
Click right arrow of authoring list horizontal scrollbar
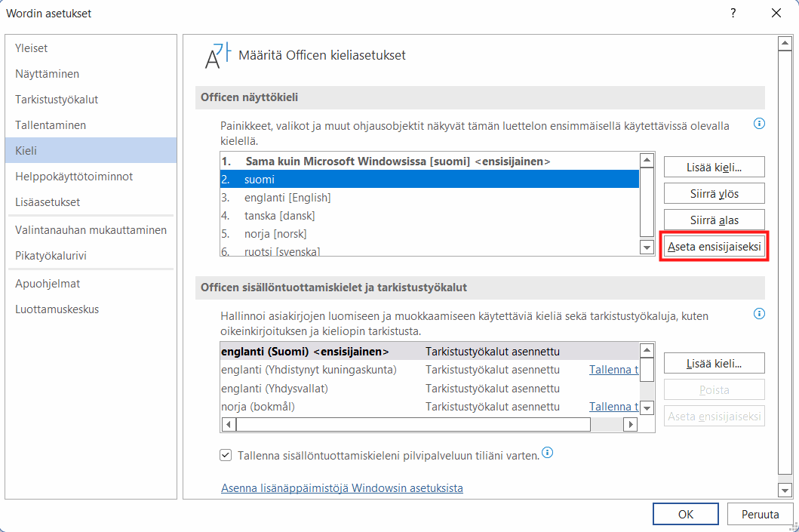tap(631, 424)
